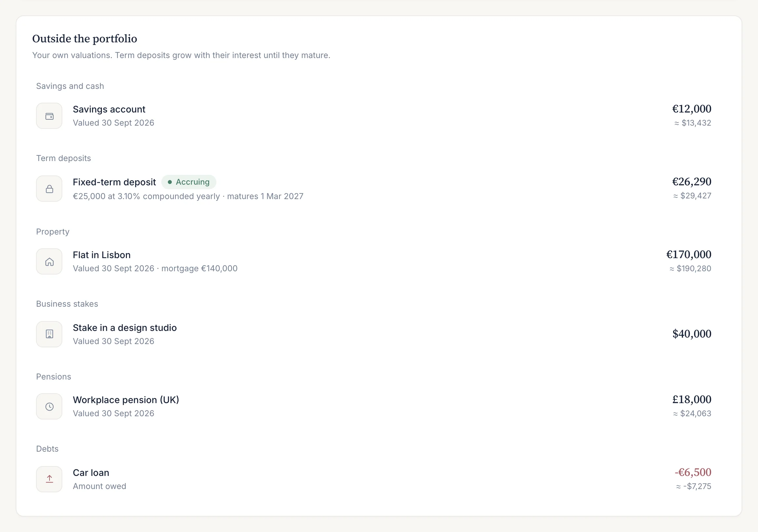Select the Flat in Lisbon row title

click(x=102, y=255)
